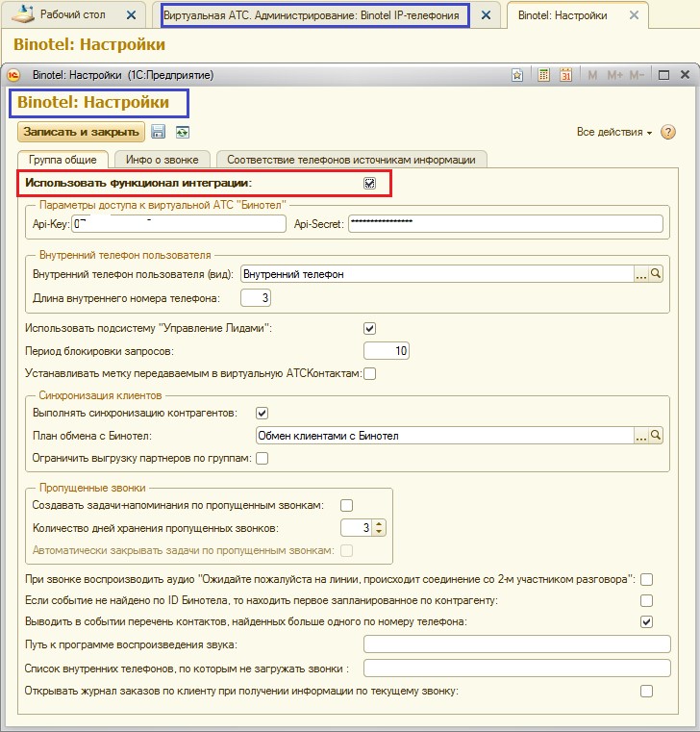Open the calendar icon in title bar
Viewport: 700px width, 732px height.
pos(565,75)
